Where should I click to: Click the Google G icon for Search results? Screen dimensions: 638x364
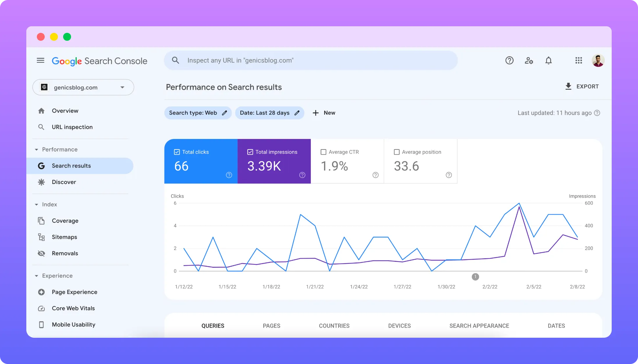click(x=41, y=166)
